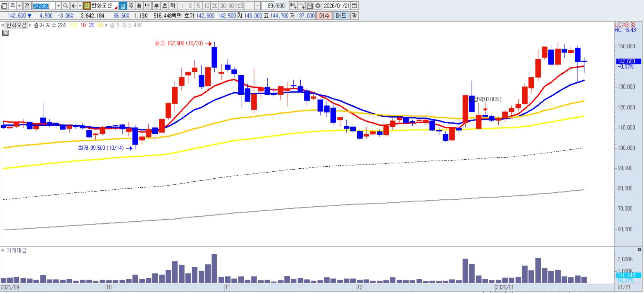This screenshot has height=293, width=644.
Task: Open the 주 type dropdown arrow
Action: pyautogui.click(x=19, y=6)
